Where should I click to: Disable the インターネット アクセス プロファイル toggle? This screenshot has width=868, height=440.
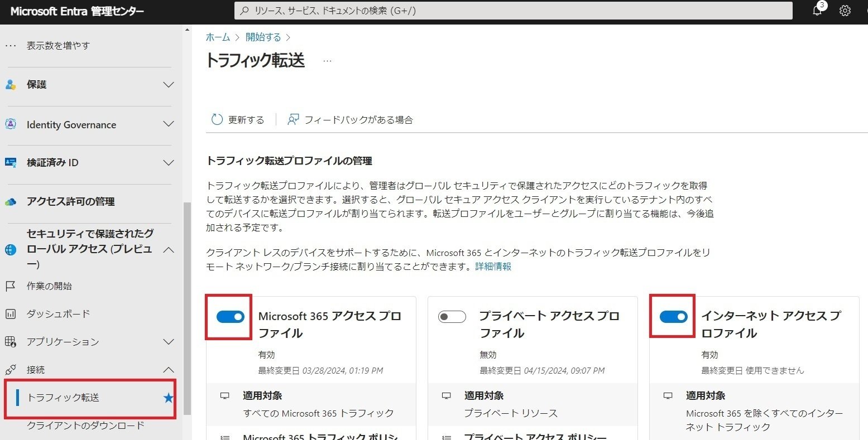(x=674, y=317)
